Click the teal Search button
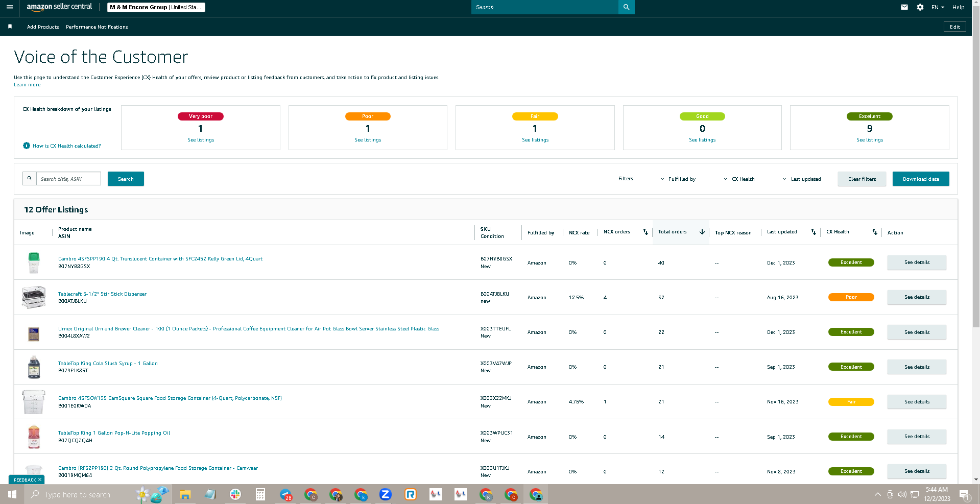The width and height of the screenshot is (980, 504). pos(126,179)
